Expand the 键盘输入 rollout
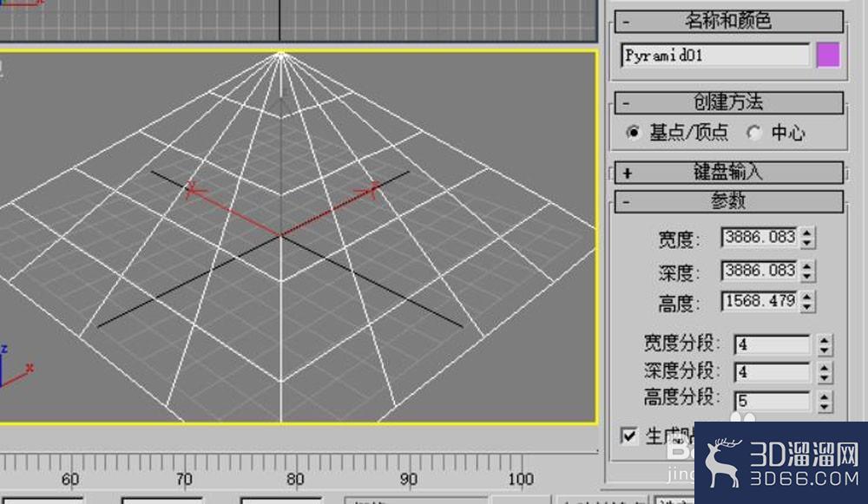 [728, 173]
